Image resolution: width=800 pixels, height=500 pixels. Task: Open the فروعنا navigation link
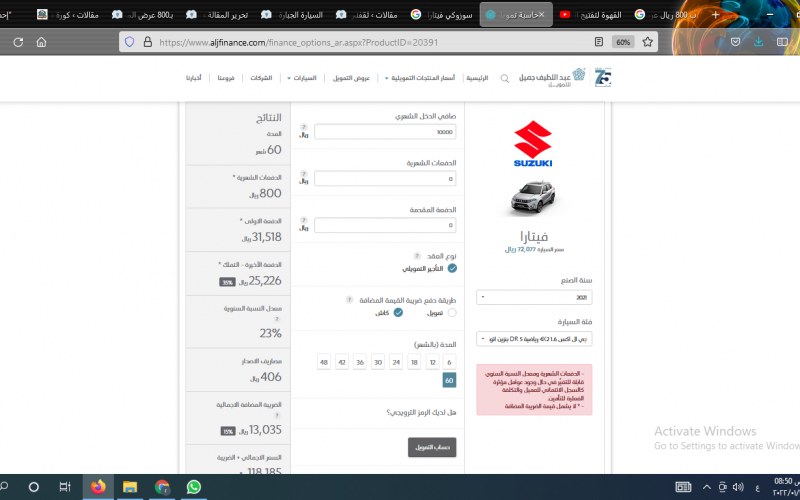pos(226,78)
